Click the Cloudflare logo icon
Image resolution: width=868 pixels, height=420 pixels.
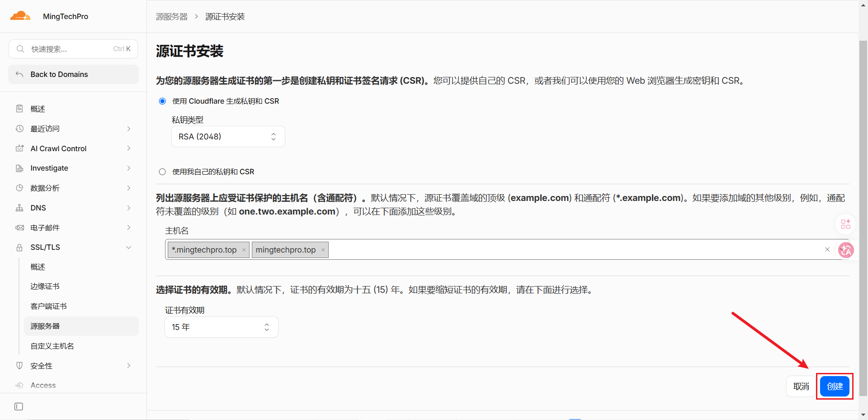(x=20, y=16)
